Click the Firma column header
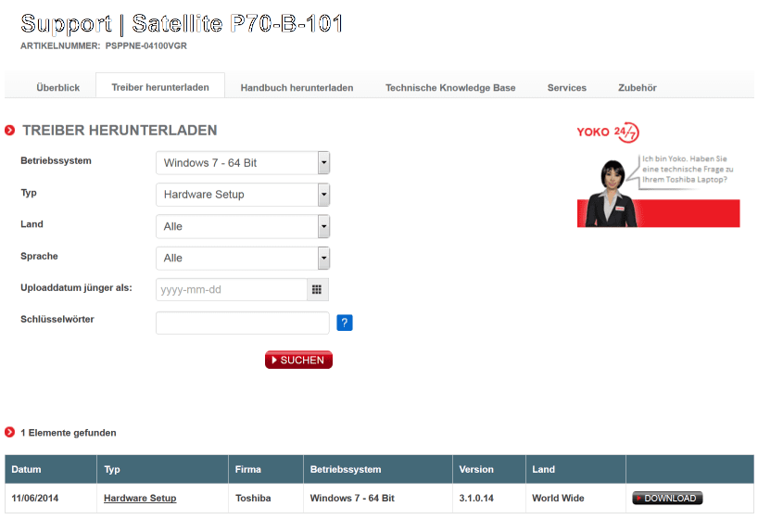 266,469
